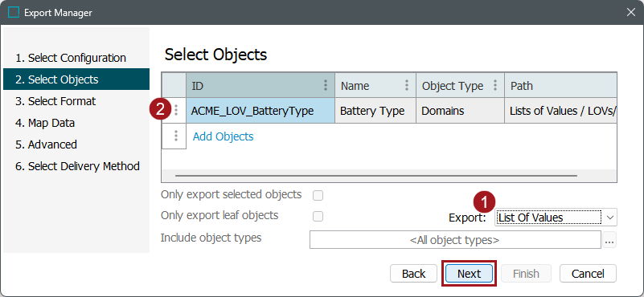Click the Domains object type cell
This screenshot has height=297, width=644.
(460, 110)
